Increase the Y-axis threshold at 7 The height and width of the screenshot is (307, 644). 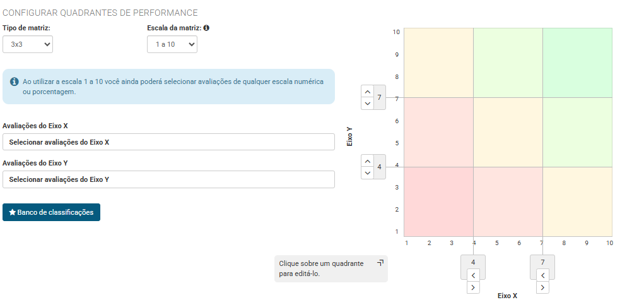[x=368, y=92]
